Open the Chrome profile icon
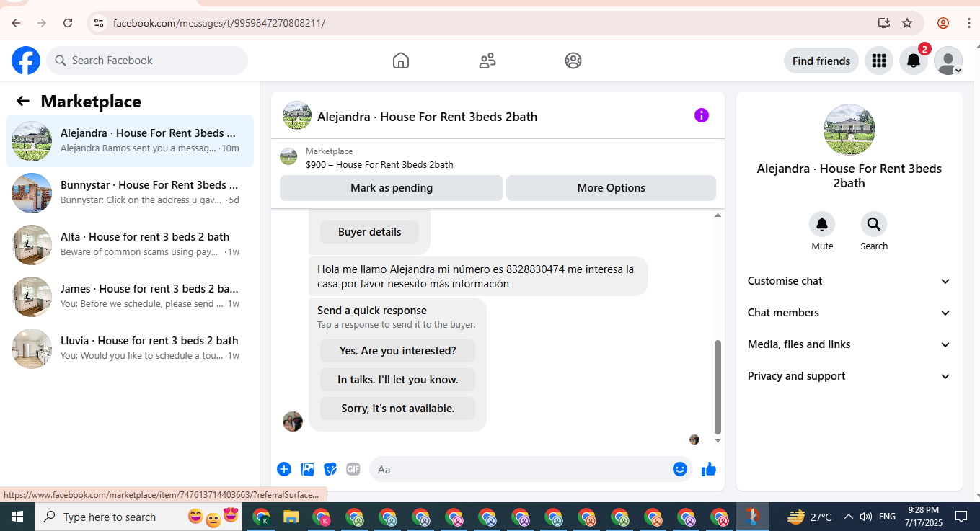Viewport: 980px width, 531px height. tap(943, 23)
